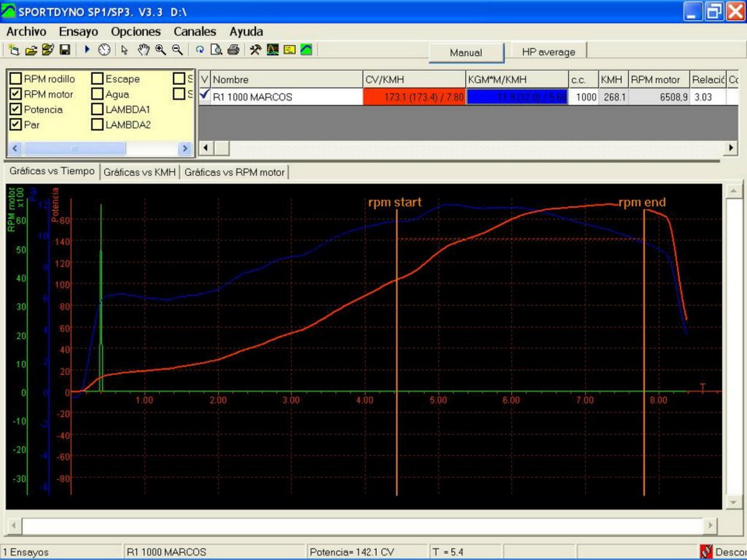Click the printer icon

tap(233, 50)
